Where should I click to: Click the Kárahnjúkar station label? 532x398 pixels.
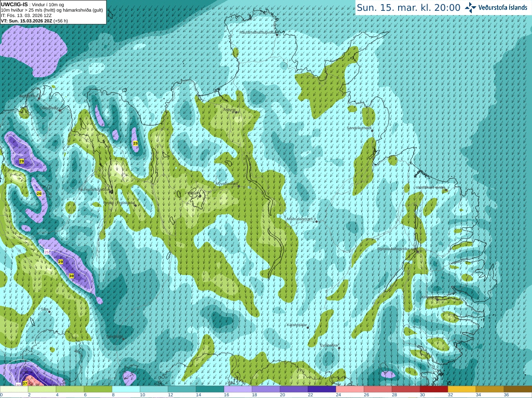(297, 325)
